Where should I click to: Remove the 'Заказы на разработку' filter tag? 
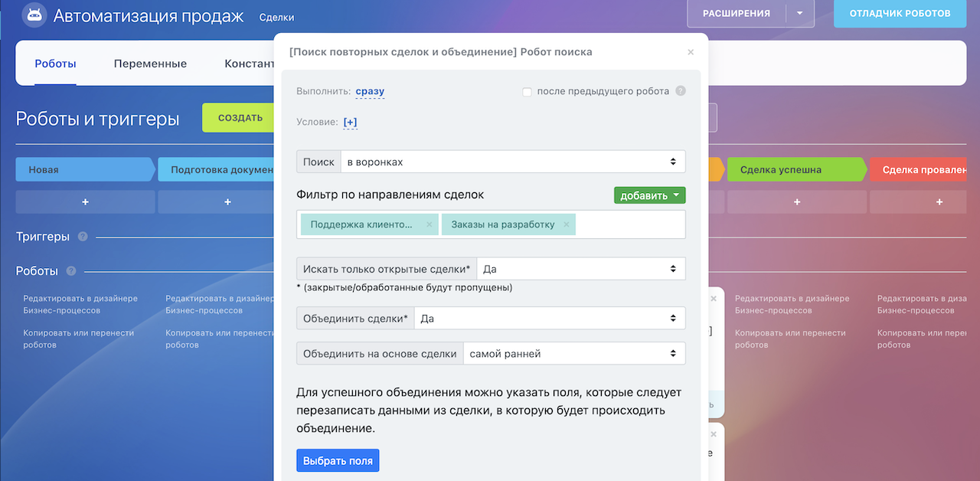[x=566, y=224]
